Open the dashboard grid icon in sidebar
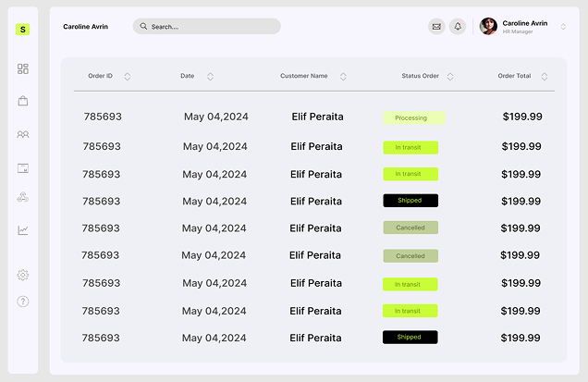The height and width of the screenshot is (382, 588). tap(23, 68)
